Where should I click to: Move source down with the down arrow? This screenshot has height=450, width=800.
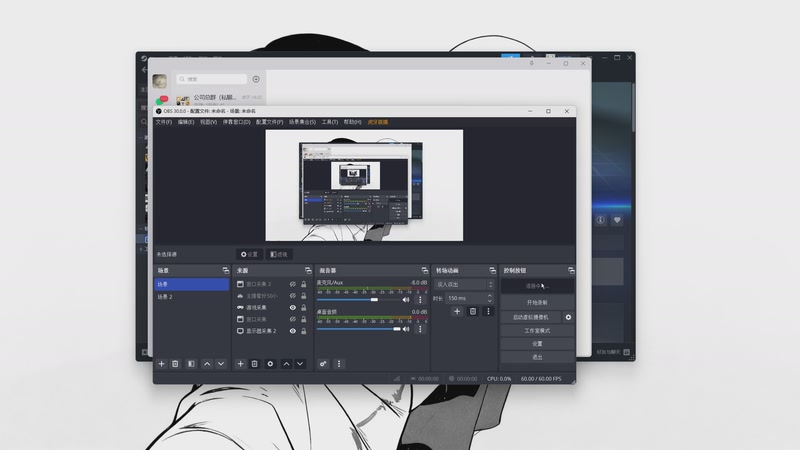(300, 364)
